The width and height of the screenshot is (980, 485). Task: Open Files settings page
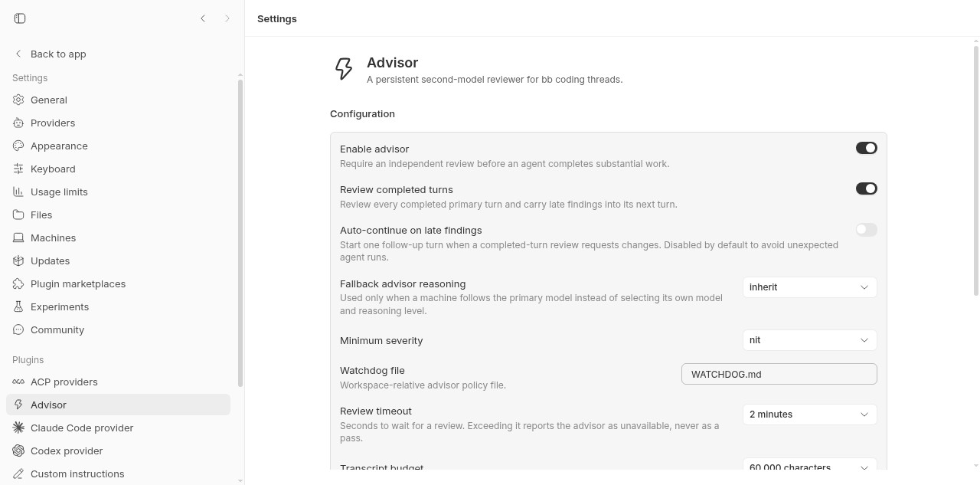118,215
